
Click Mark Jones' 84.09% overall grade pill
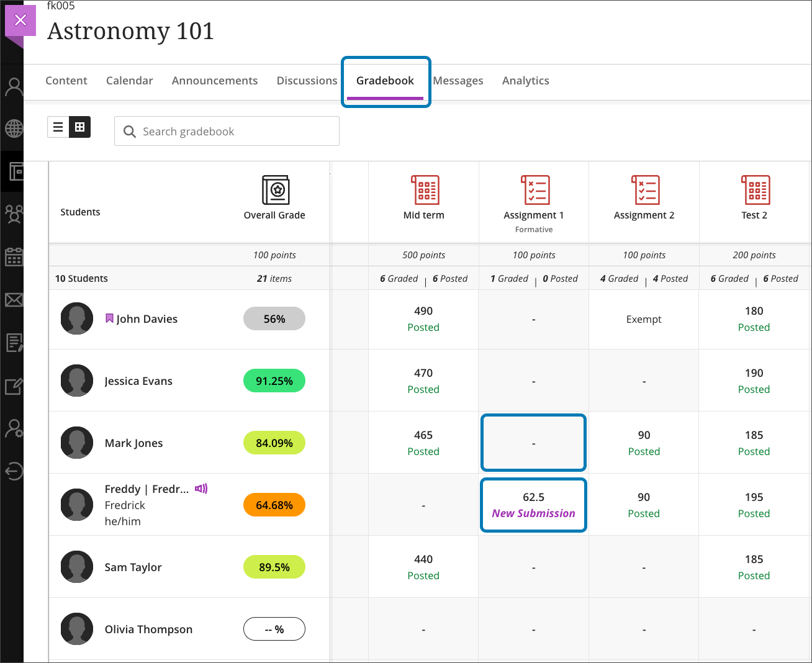[274, 443]
